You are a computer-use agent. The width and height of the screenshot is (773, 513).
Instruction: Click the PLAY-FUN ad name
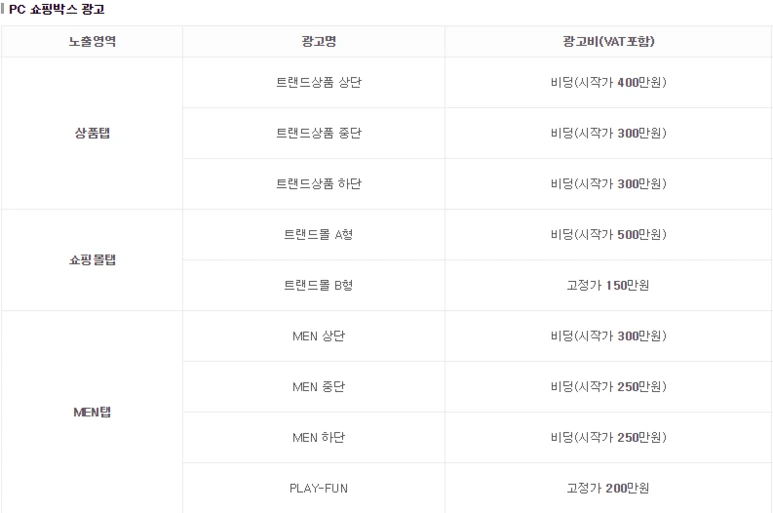tap(318, 488)
